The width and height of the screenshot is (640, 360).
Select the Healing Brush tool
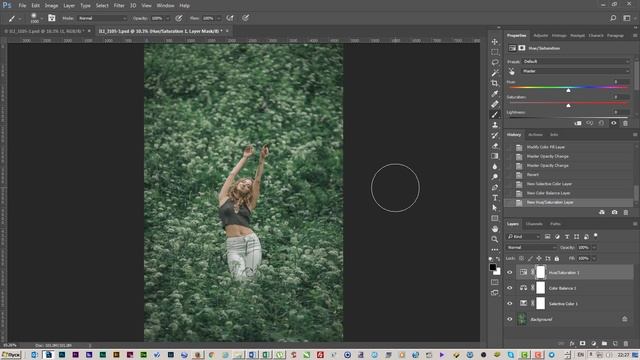[x=495, y=104]
